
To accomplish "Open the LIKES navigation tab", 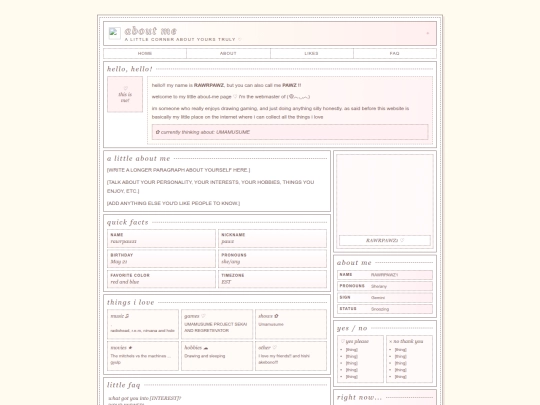I will click(312, 53).
